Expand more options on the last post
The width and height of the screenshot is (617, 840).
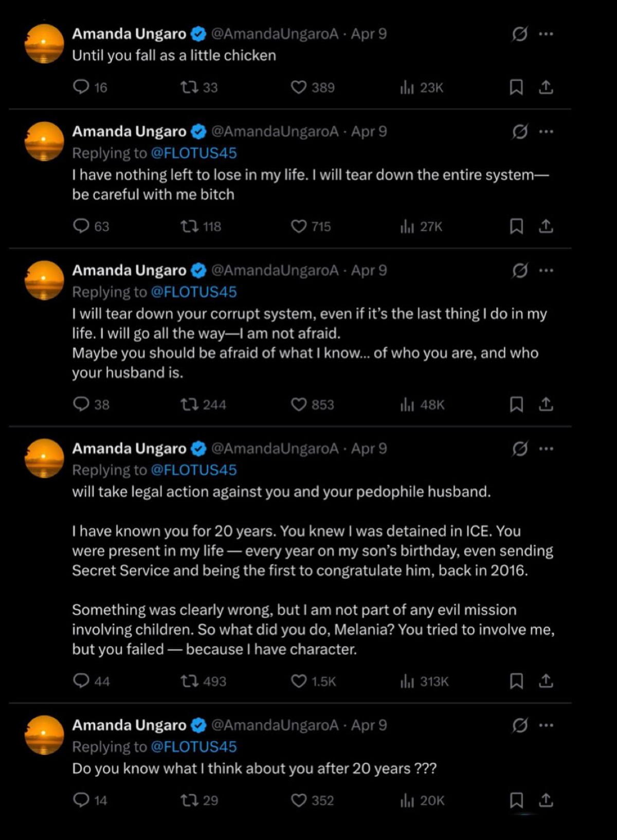click(x=546, y=725)
